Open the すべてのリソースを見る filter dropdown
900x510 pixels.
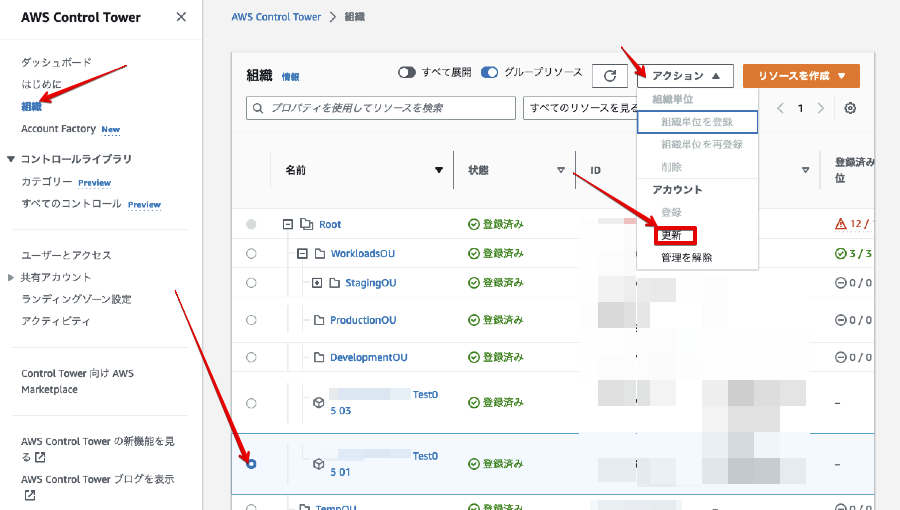[x=580, y=108]
